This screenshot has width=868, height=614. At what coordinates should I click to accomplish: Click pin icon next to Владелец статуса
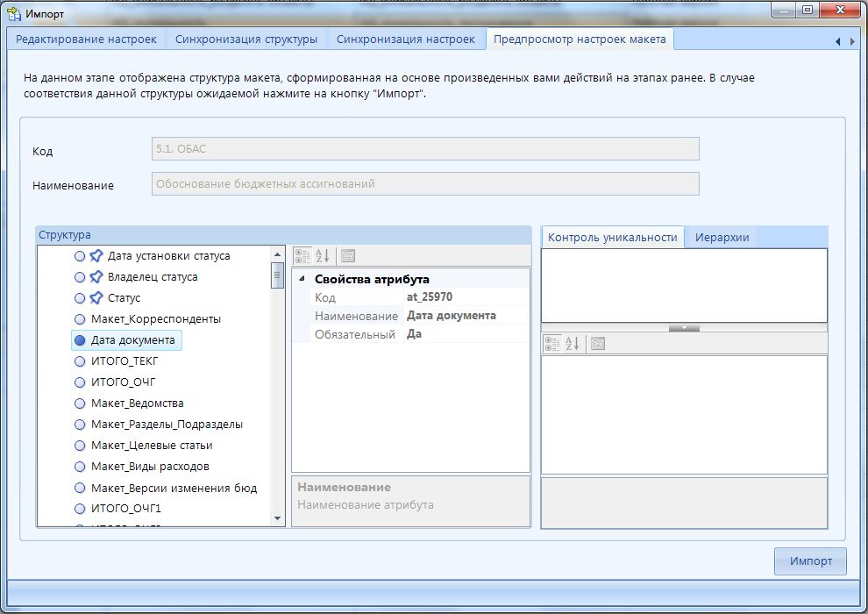pos(96,277)
